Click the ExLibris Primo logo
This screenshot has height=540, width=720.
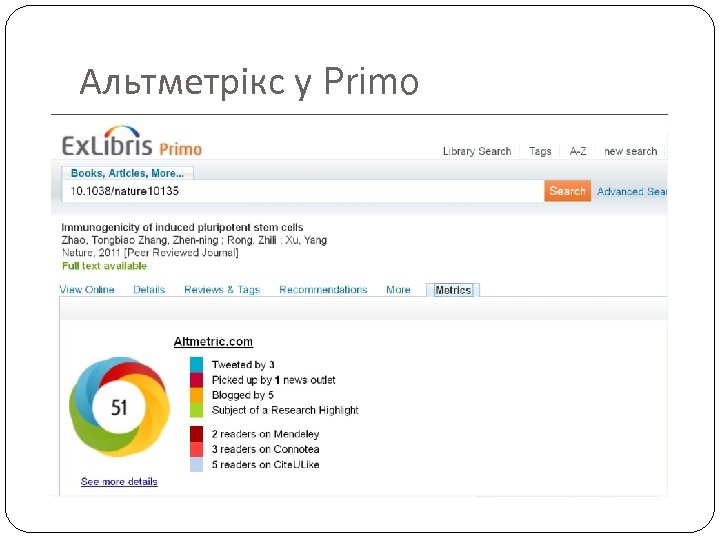tap(132, 141)
